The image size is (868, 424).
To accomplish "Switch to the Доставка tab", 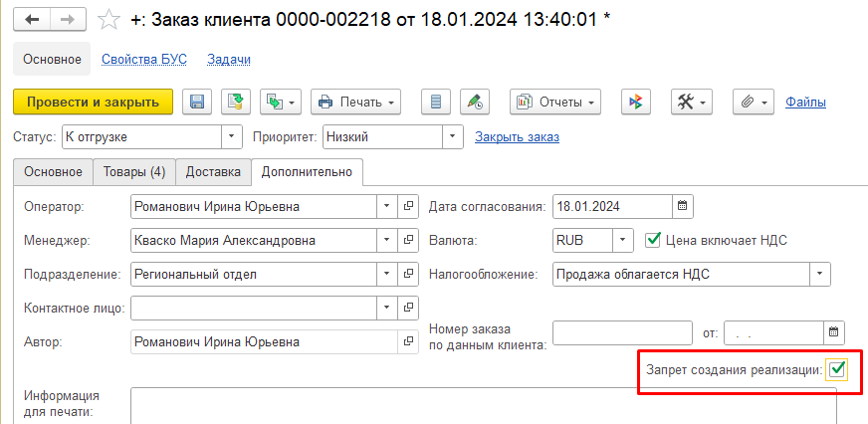I will (x=213, y=172).
